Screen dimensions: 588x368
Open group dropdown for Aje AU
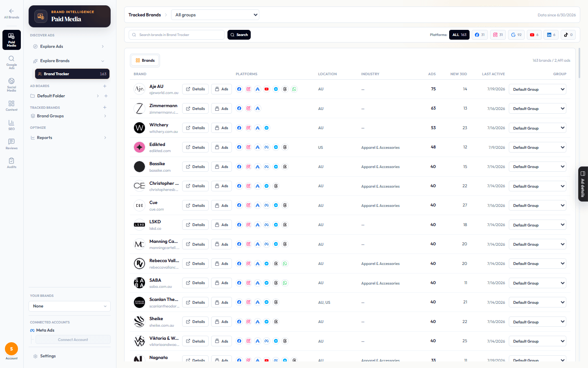pos(537,89)
